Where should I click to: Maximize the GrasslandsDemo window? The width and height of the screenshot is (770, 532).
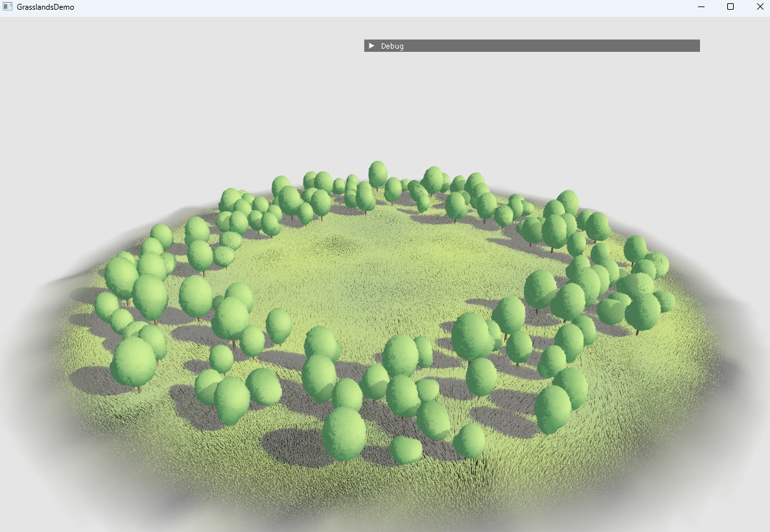point(730,6)
